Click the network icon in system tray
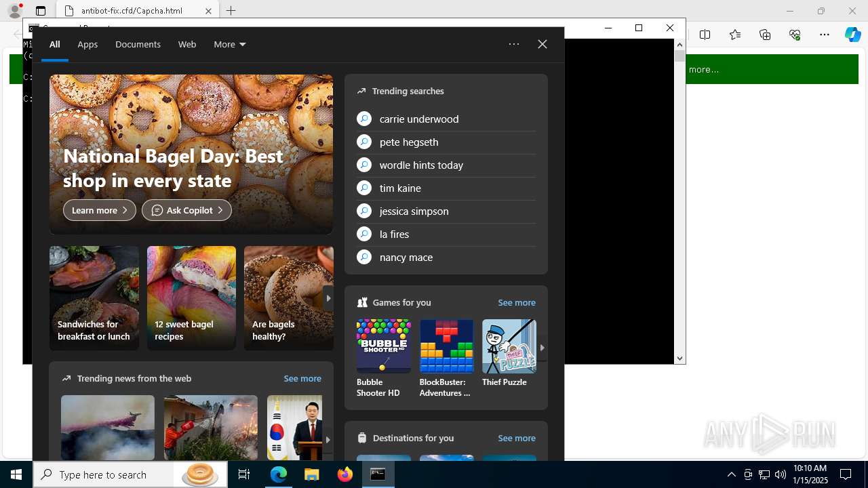 pyautogui.click(x=764, y=475)
